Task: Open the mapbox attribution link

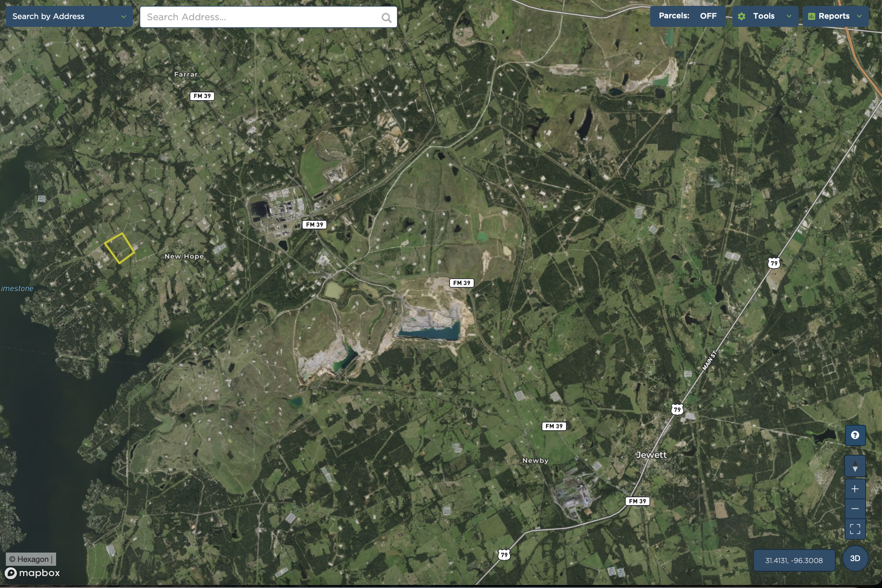Action: 33,573
